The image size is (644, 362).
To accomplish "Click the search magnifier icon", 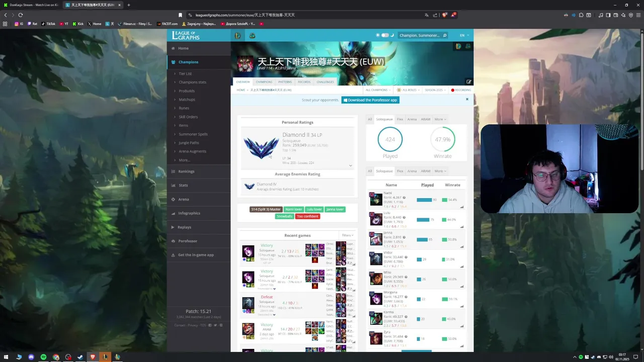I will 445,35.
